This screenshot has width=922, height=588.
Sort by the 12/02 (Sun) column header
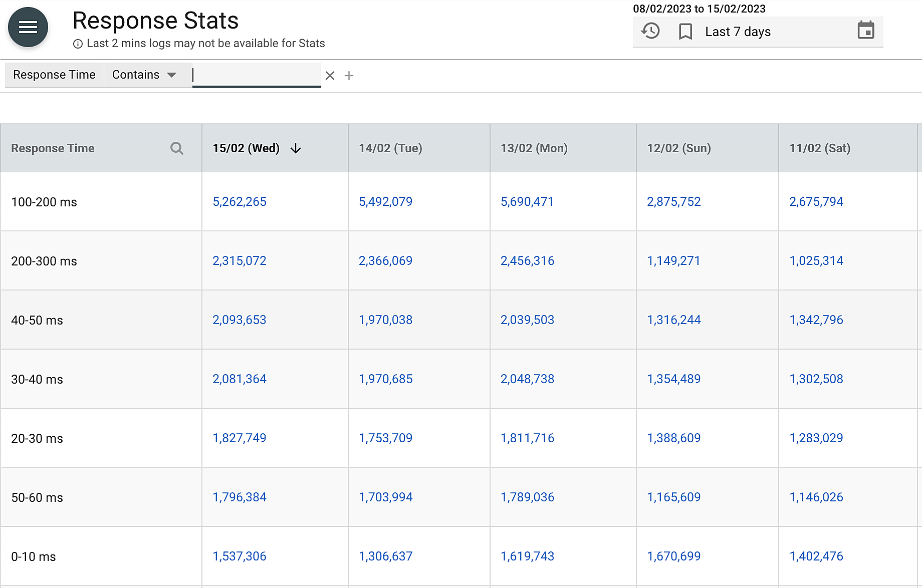[x=678, y=148]
